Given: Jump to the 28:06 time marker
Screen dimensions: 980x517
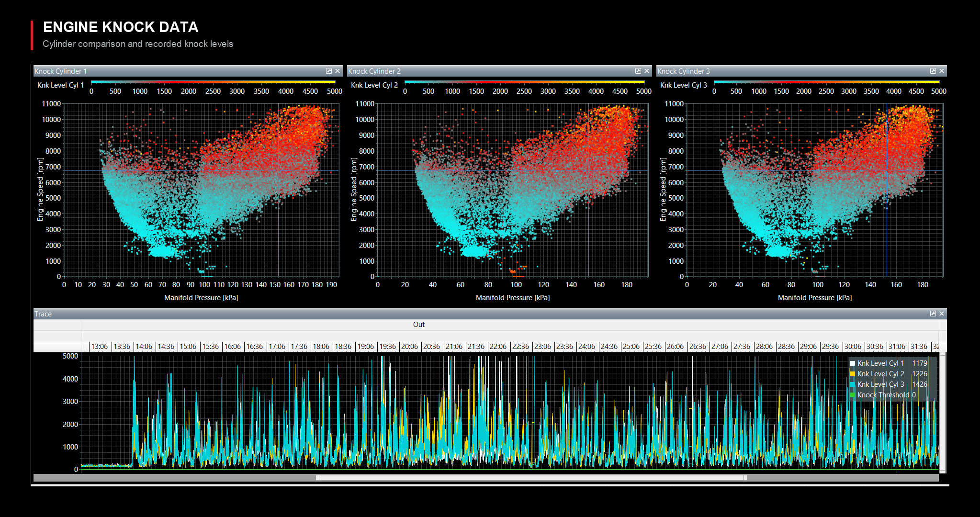Looking at the screenshot, I should (x=764, y=347).
